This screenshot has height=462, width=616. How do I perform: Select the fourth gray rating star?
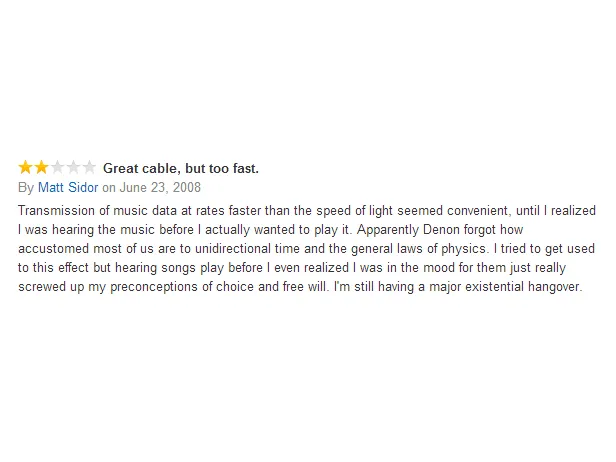pyautogui.click(x=73, y=167)
